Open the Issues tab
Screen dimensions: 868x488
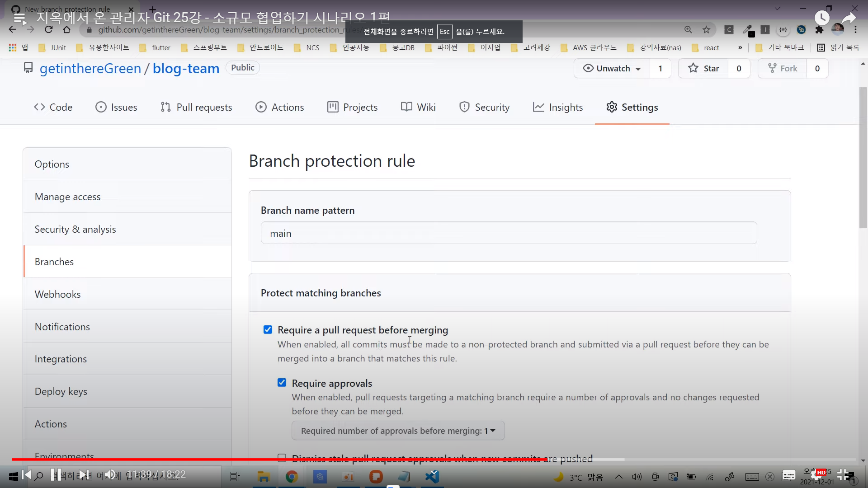click(116, 107)
